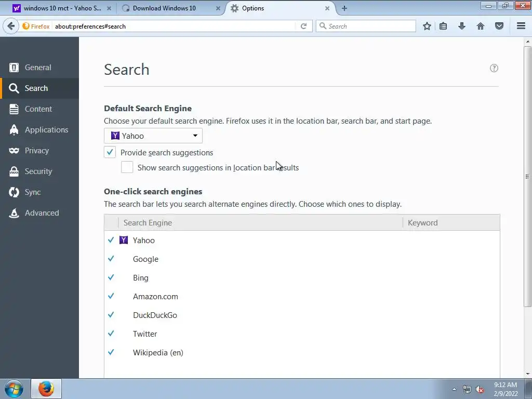Screen dimensions: 532x399
Task: Reload the page with the refresh icon
Action: 303,26
